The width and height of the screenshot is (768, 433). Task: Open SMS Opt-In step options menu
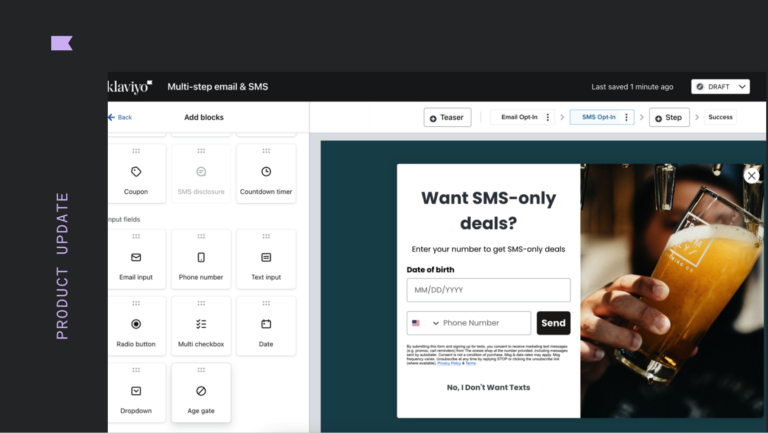pos(626,117)
